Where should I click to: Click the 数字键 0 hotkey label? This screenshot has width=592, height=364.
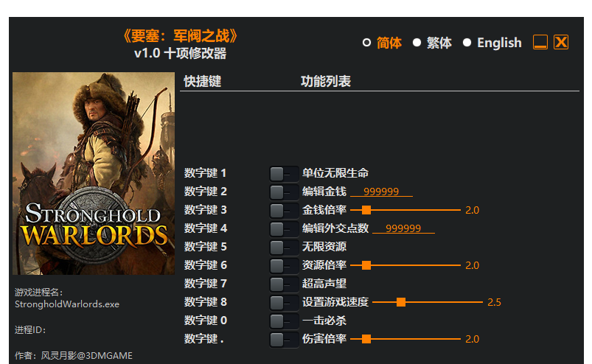click(x=206, y=321)
